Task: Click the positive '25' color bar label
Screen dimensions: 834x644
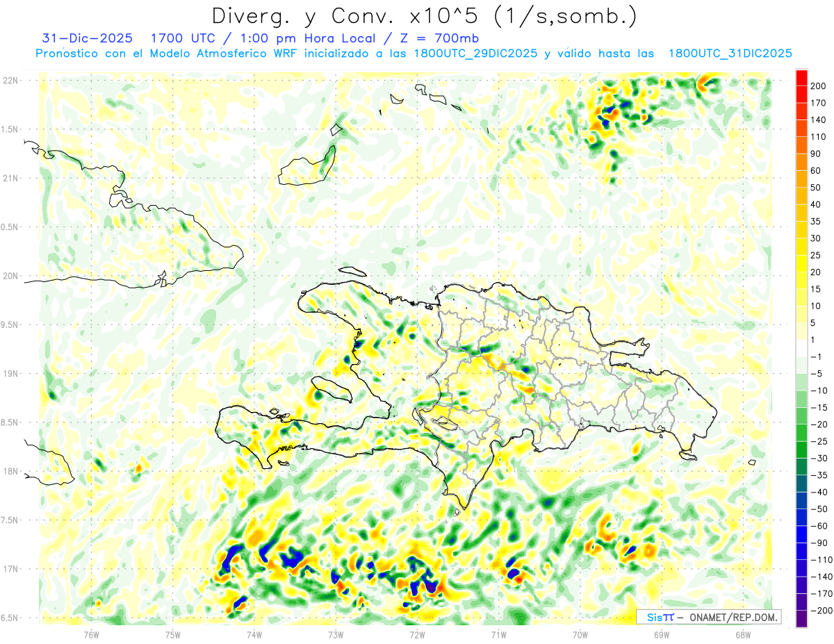Action: pos(817,256)
